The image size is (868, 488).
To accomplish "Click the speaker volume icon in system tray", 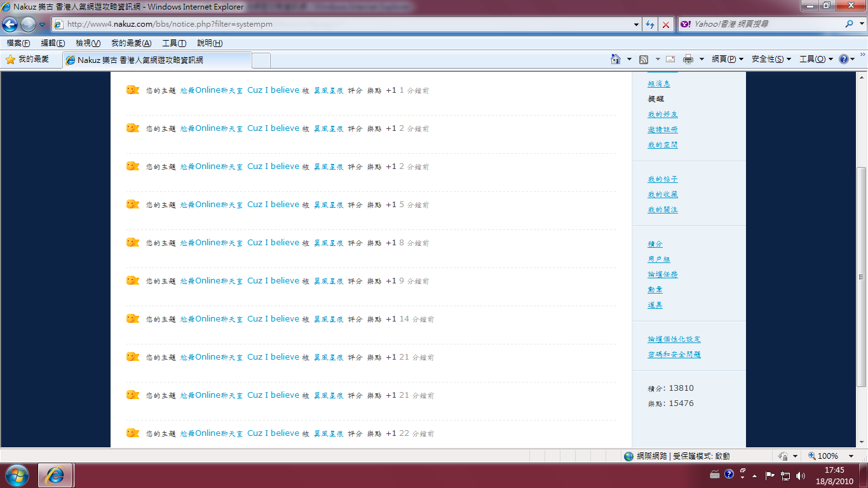I will coord(800,475).
